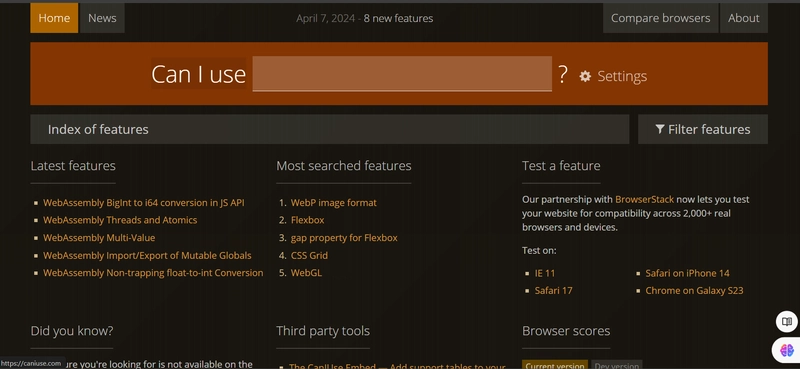Open WebAssembly Multi-Value feature link
The height and width of the screenshot is (369, 800).
click(99, 238)
